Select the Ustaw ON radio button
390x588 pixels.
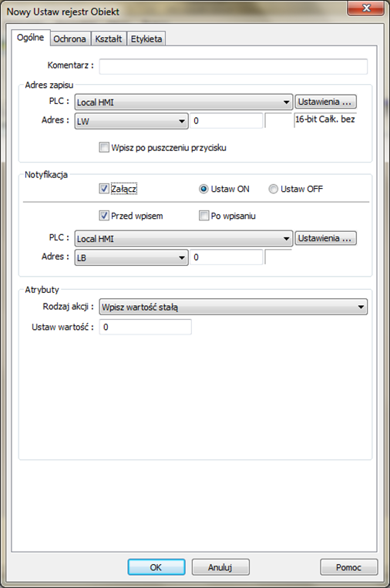coord(203,189)
